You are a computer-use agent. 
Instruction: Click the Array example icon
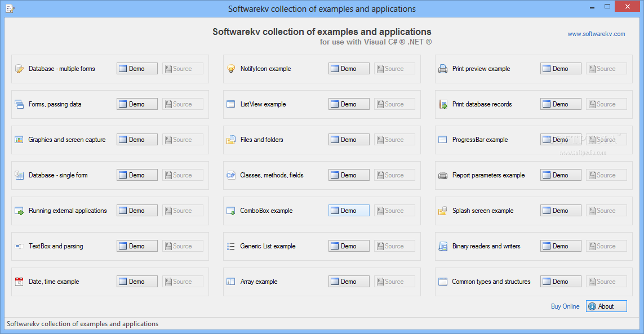click(x=231, y=282)
